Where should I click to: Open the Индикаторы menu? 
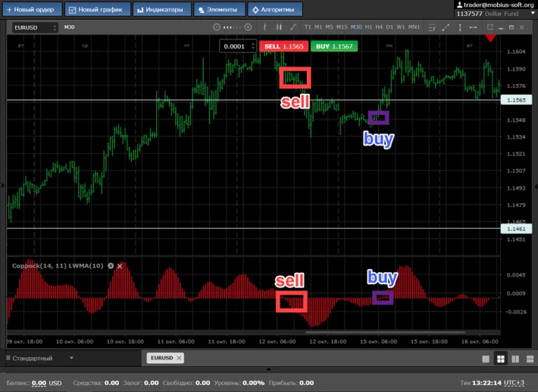pos(162,9)
